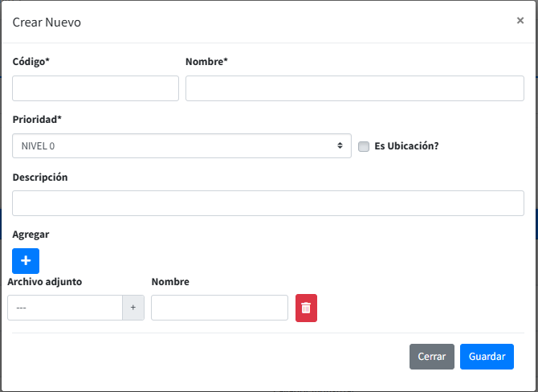Focus the attachment Nombre input field

tap(219, 308)
